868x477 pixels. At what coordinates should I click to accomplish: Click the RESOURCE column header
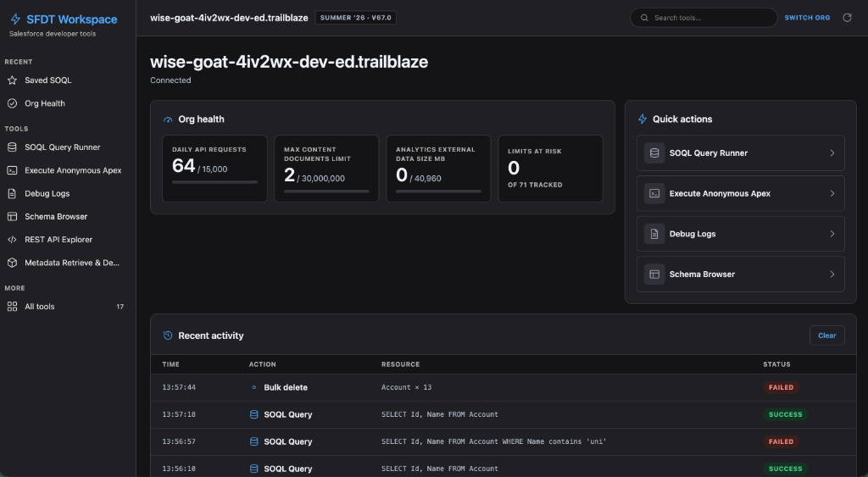click(x=400, y=364)
